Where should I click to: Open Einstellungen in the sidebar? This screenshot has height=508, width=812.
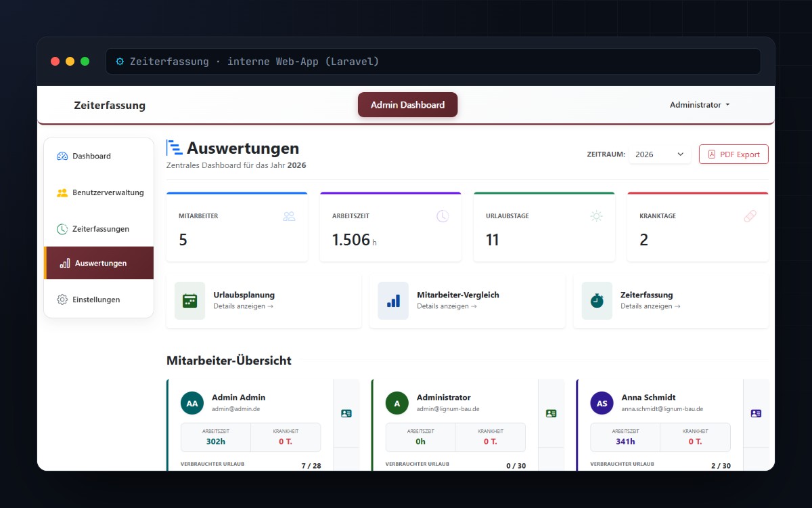99,299
